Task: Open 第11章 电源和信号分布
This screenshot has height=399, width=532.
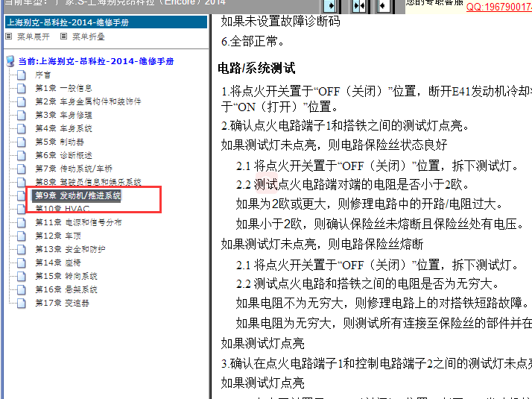Action: pos(78,222)
